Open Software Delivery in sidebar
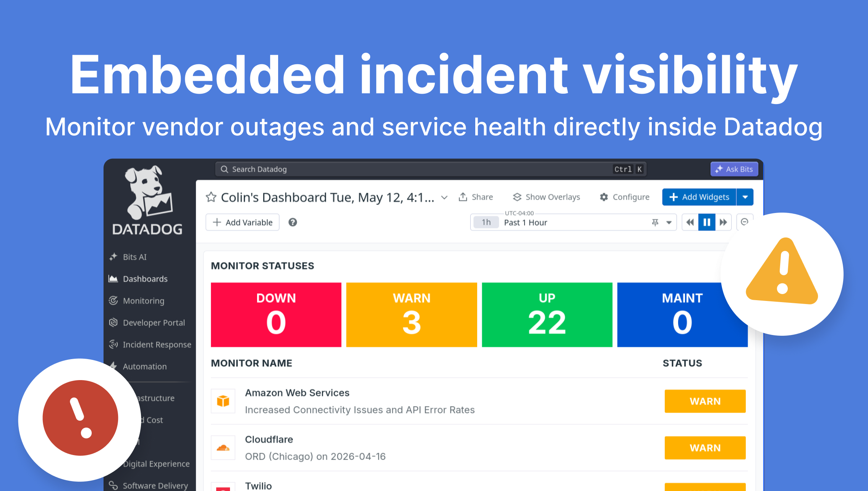The height and width of the screenshot is (491, 868). (x=155, y=486)
